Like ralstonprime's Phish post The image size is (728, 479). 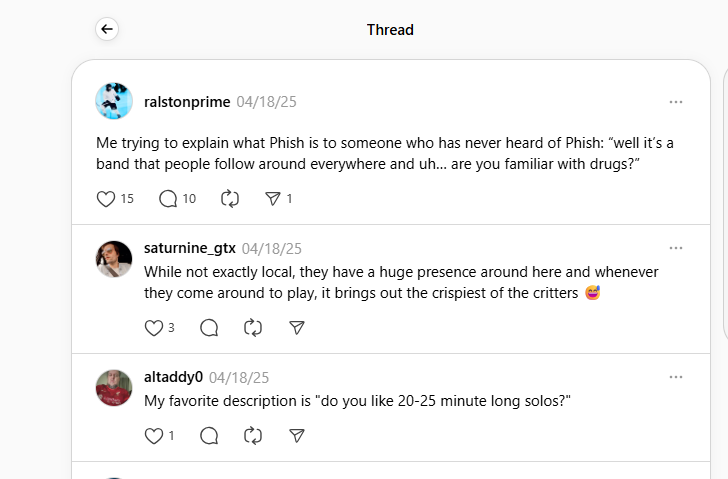click(106, 199)
